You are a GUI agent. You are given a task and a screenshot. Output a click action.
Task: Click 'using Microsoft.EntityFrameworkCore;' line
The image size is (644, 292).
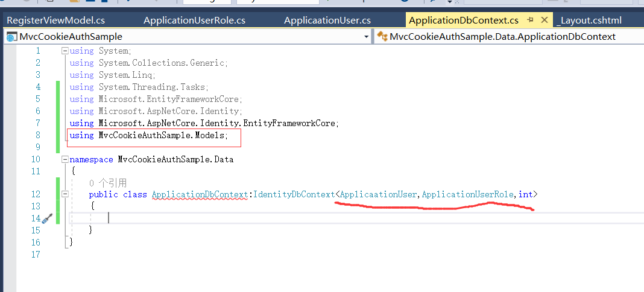156,99
